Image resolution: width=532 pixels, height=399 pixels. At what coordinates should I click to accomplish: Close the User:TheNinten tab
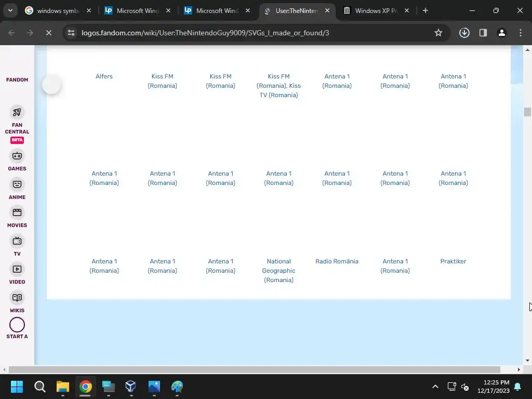click(327, 10)
